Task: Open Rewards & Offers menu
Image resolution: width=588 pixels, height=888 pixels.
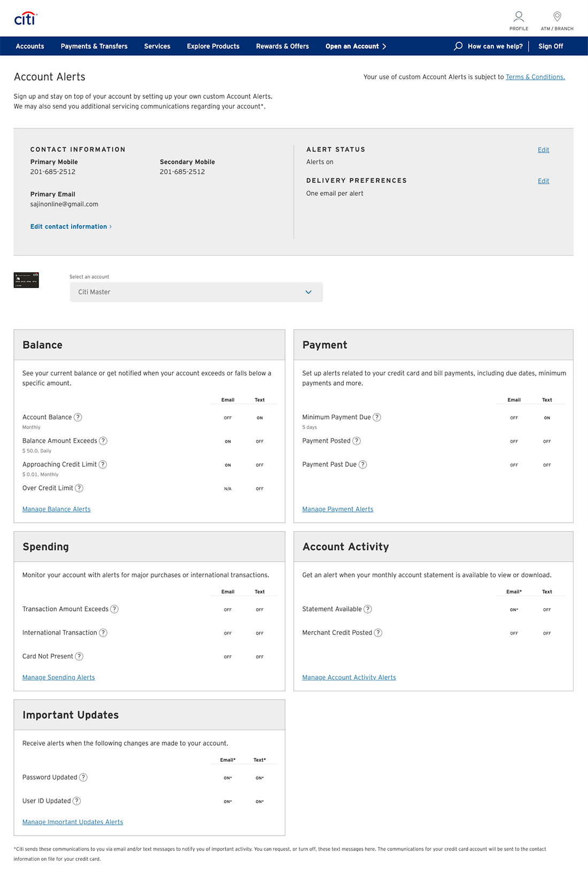Action: click(x=282, y=46)
